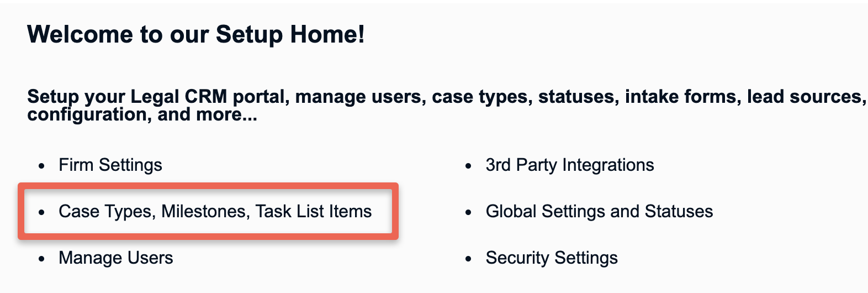This screenshot has width=868, height=293.
Task: Click the bullet beside 3rd Party Integrations
Action: point(469,166)
